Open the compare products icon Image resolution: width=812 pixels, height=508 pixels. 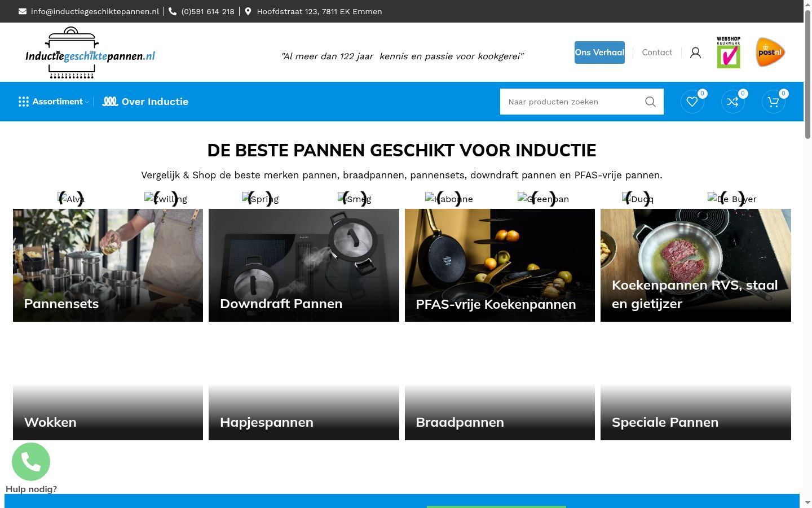(x=733, y=102)
